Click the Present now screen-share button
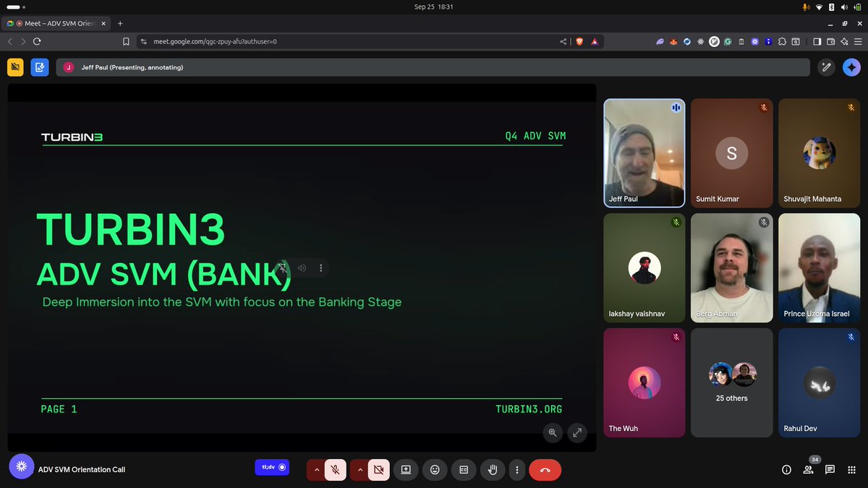868x488 pixels. [x=406, y=469]
